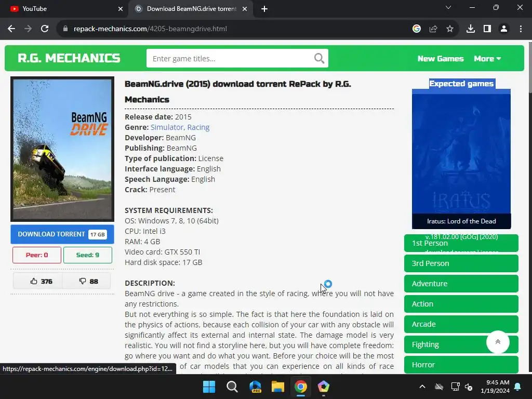Open the Iratus: Lord of the Dead poster

click(461, 153)
